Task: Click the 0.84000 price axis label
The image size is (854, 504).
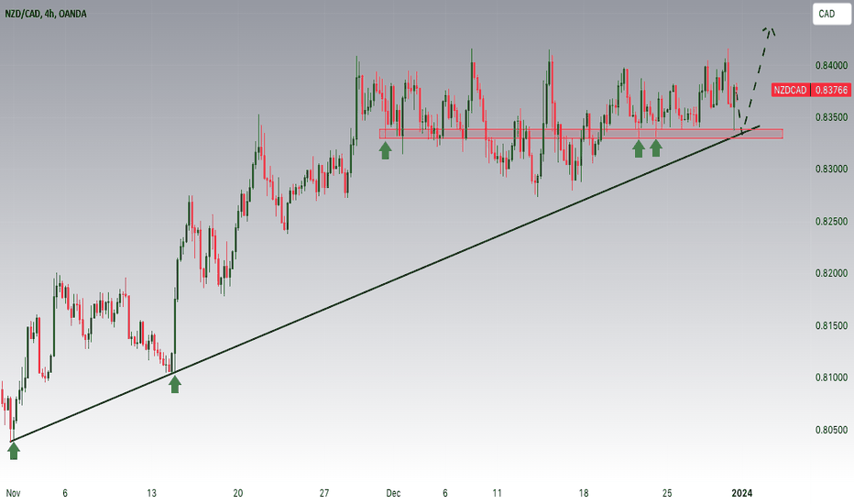Action: pos(831,65)
